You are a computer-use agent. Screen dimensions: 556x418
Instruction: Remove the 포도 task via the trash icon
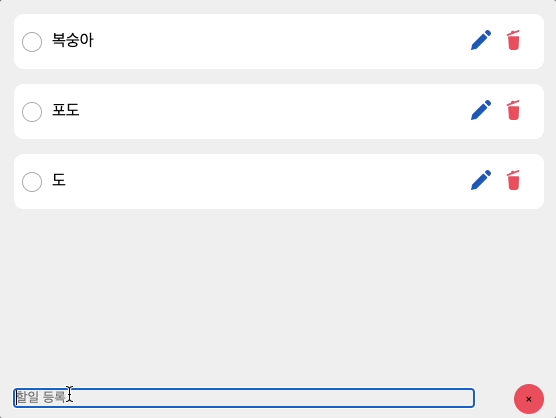(513, 110)
